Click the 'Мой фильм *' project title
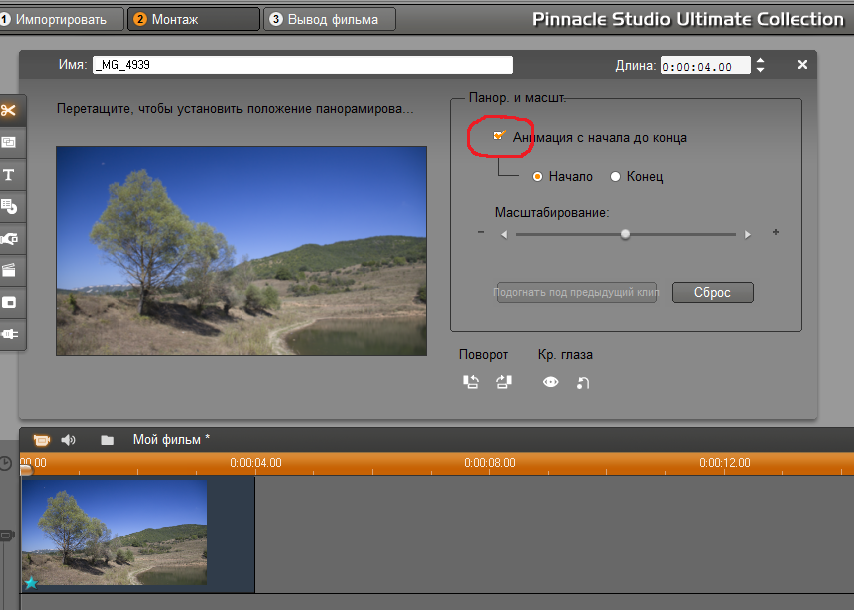Image resolution: width=854 pixels, height=610 pixels. point(172,440)
